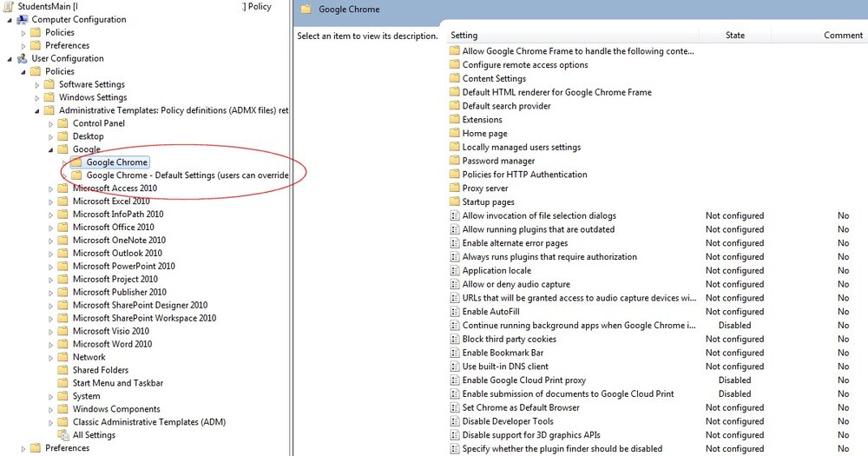Open Enable submission of documents to Cloud Print
The image size is (868, 456).
coord(568,393)
